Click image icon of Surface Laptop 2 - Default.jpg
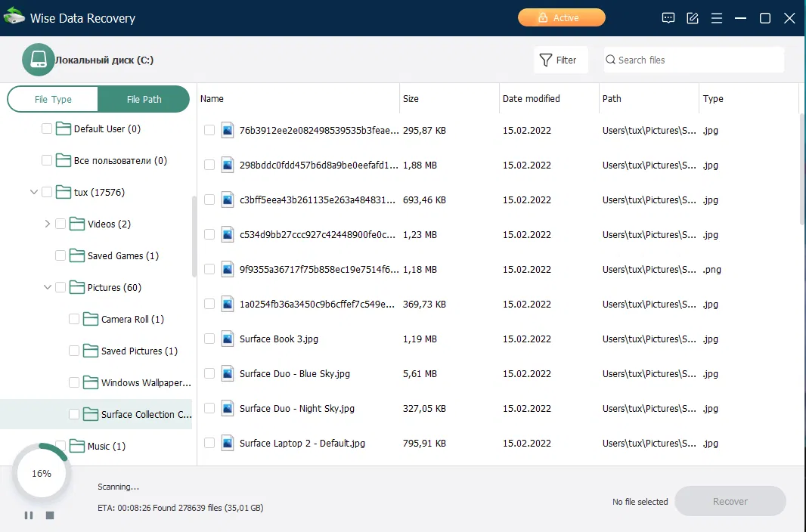This screenshot has height=532, width=806. [x=228, y=443]
